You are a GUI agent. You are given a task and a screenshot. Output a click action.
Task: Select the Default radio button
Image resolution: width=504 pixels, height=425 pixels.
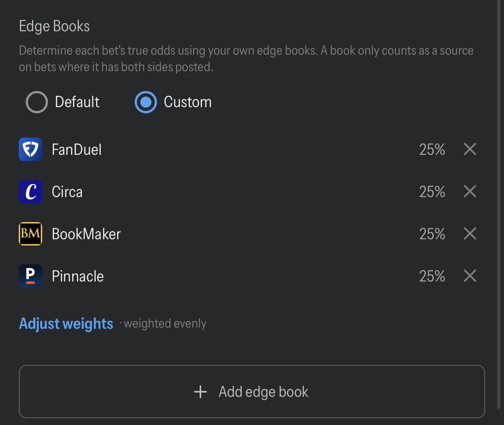[x=37, y=102]
